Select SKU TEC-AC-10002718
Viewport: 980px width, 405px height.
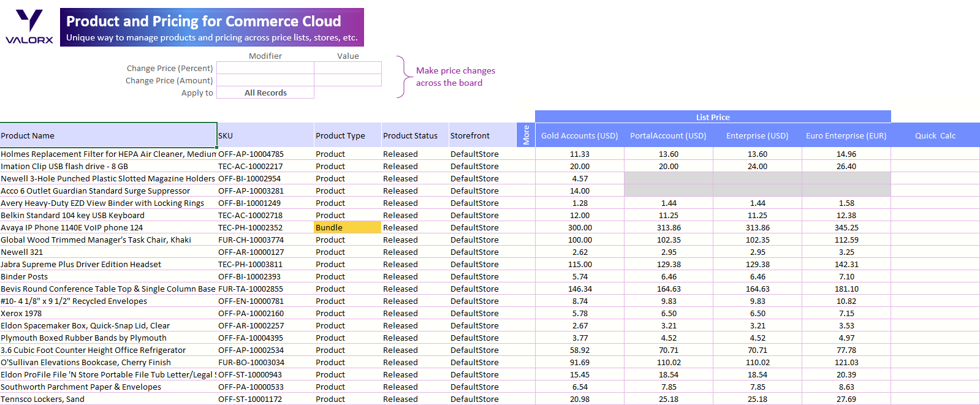tap(266, 215)
